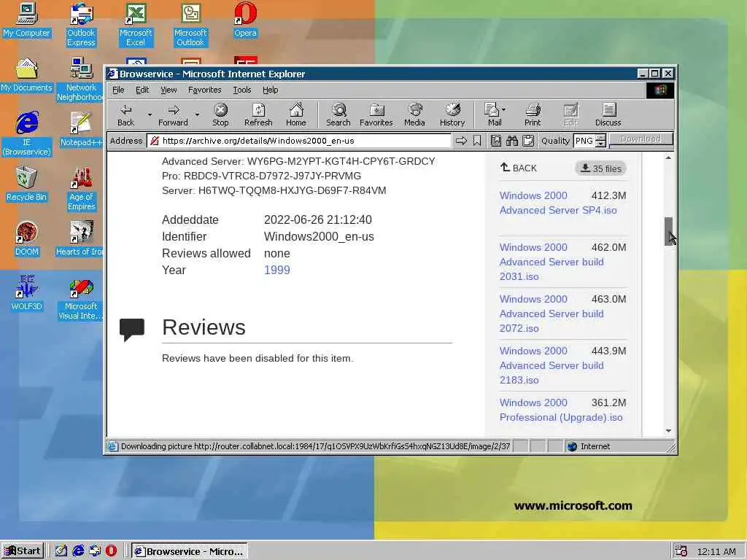Click the bookmarks page icon in address row

(x=496, y=141)
